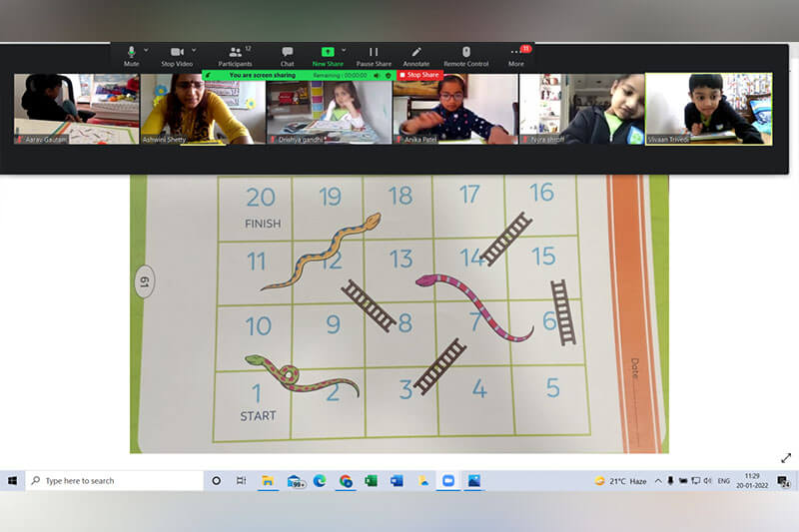Click the battery tray icon

coord(683,480)
